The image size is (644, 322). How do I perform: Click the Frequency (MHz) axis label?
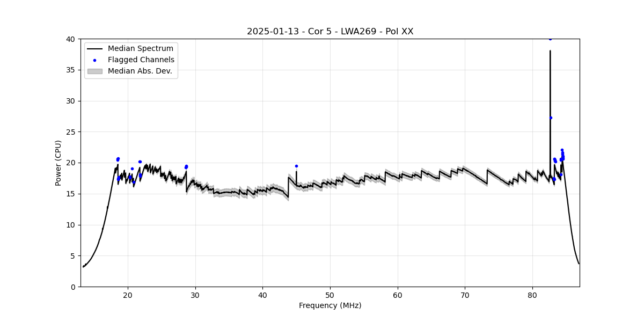point(330,305)
